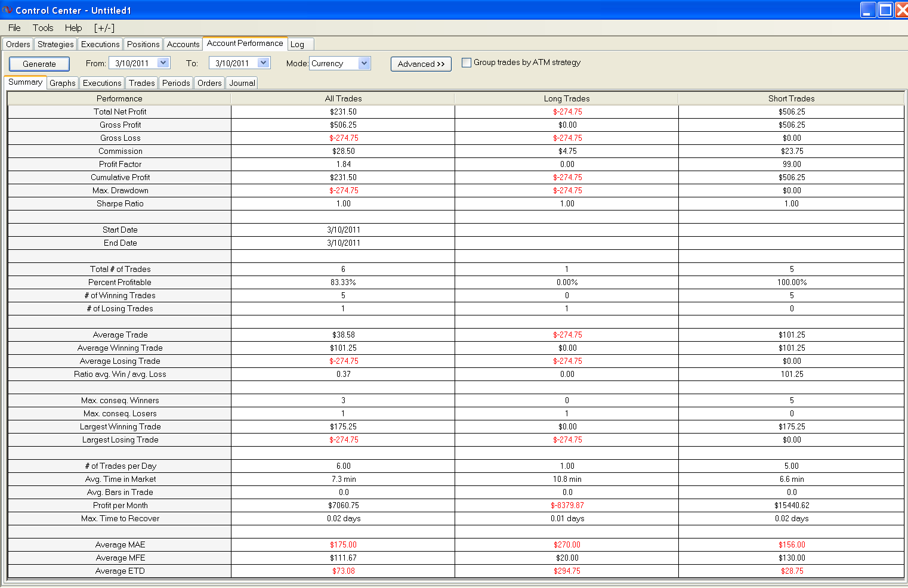This screenshot has width=908, height=588.
Task: Click the [+/-] menu item
Action: point(104,28)
